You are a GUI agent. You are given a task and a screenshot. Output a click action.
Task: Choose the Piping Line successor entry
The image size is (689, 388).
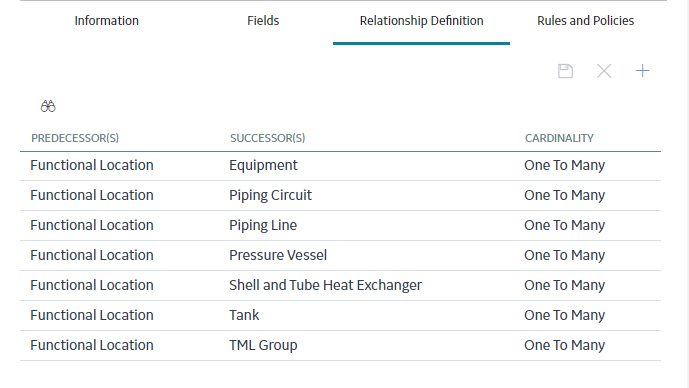tap(263, 225)
